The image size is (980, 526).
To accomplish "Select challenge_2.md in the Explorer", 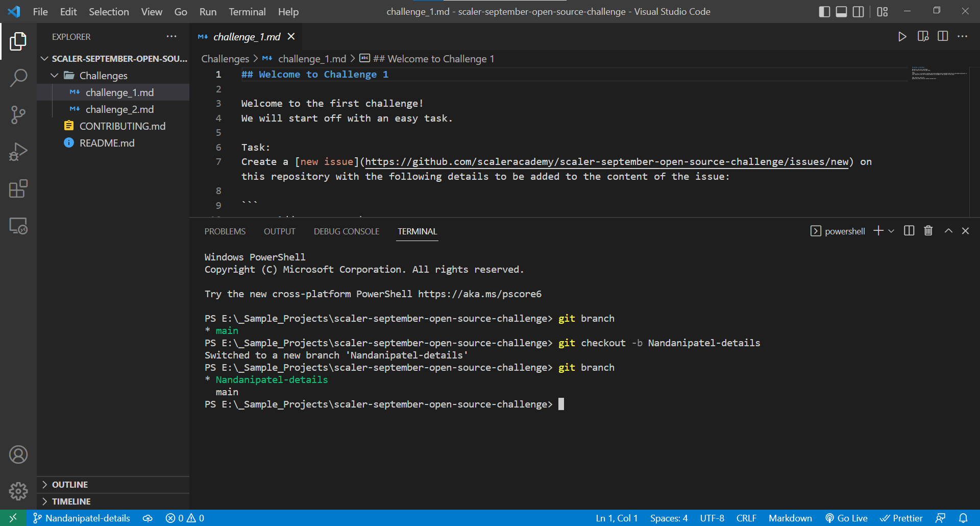I will 119,109.
